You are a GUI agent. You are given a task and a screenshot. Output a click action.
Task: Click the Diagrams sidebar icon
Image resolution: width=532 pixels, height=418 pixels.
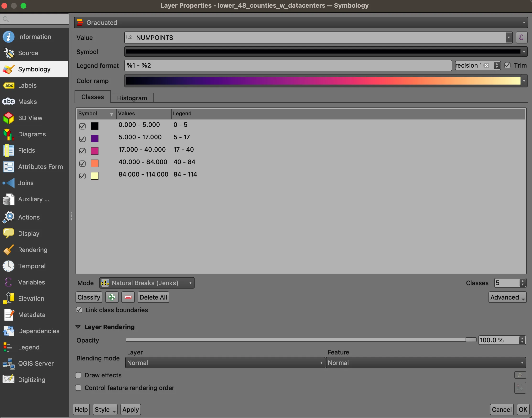click(9, 134)
